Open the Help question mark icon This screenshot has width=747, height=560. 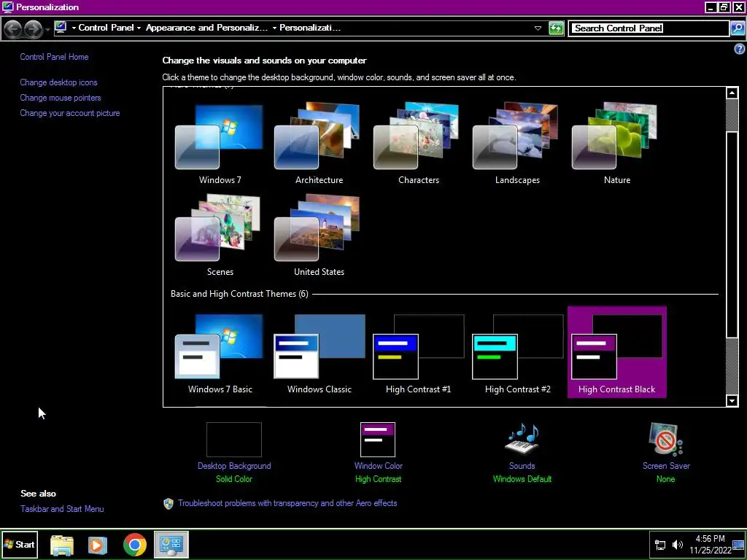pos(740,49)
